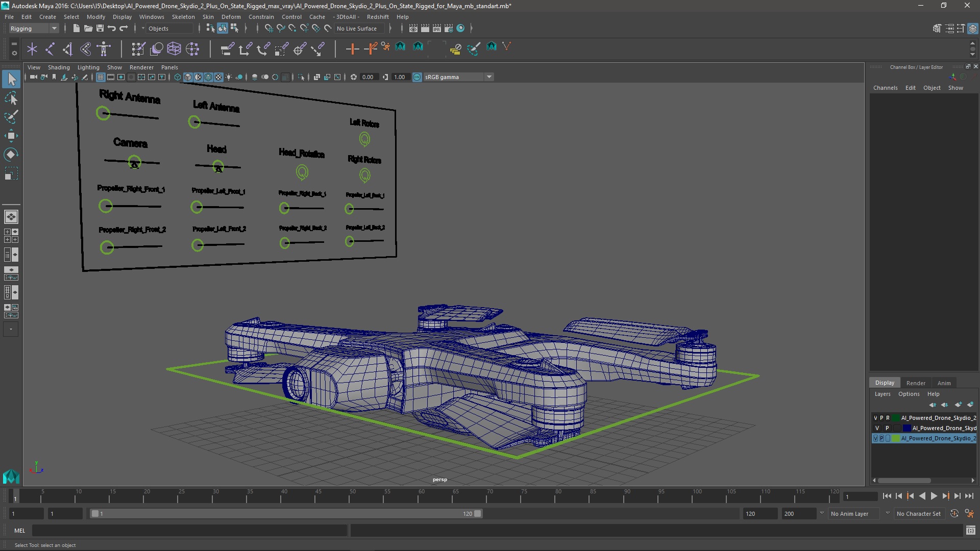Screen dimensions: 980x551
Task: Click the MEL script language label
Action: pyautogui.click(x=19, y=531)
